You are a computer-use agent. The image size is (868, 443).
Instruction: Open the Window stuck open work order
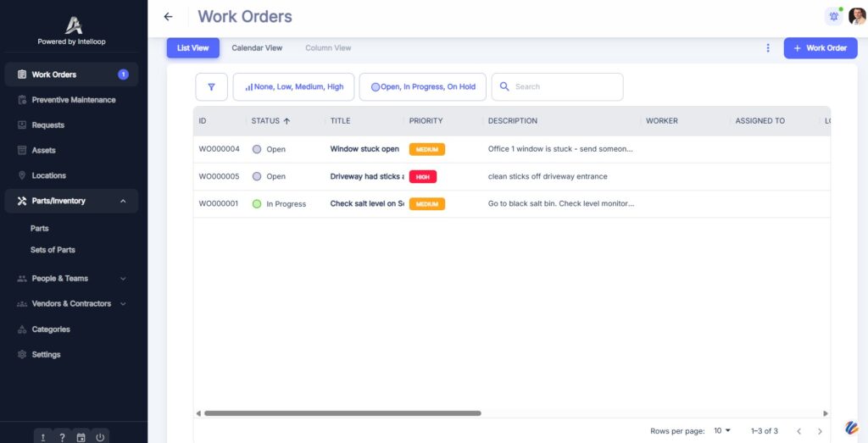point(364,149)
